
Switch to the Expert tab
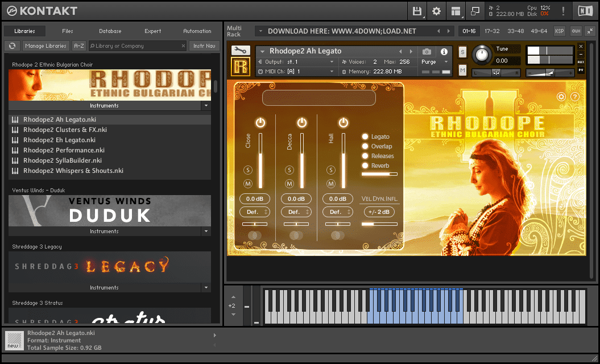tap(152, 31)
